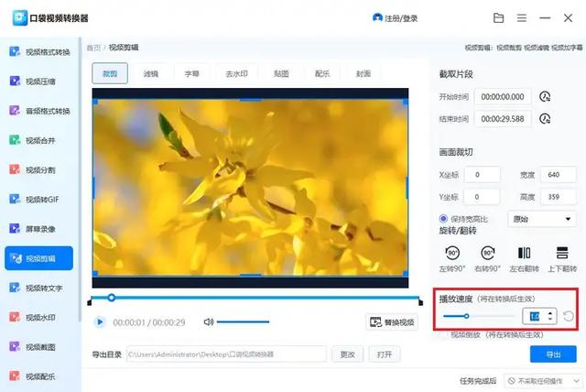Rotate video with 左转90° icon
This screenshot has height=392, width=586.
coord(452,254)
